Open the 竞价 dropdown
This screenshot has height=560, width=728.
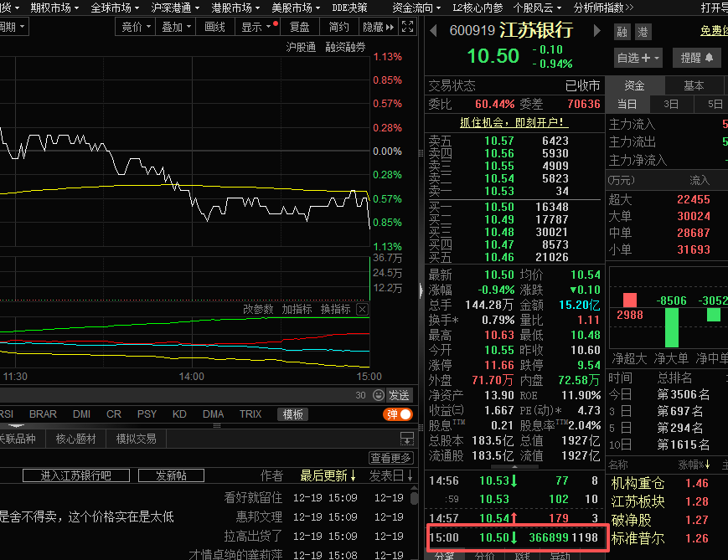point(136,27)
